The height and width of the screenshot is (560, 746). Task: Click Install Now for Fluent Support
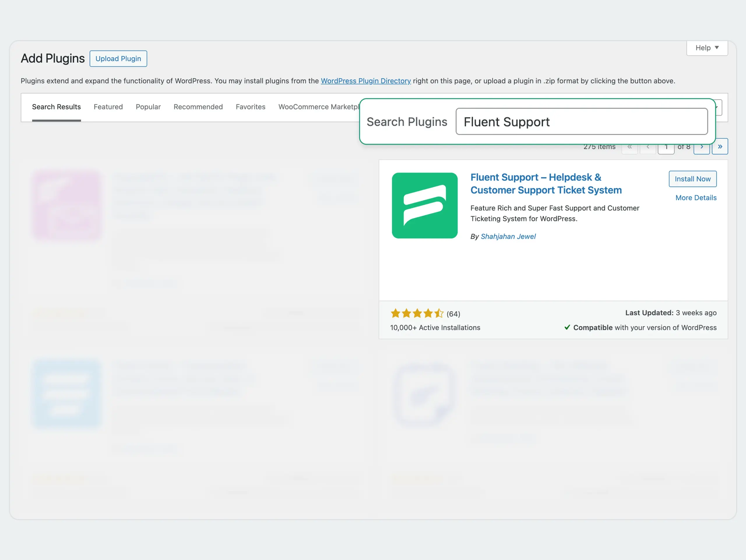[x=692, y=179]
